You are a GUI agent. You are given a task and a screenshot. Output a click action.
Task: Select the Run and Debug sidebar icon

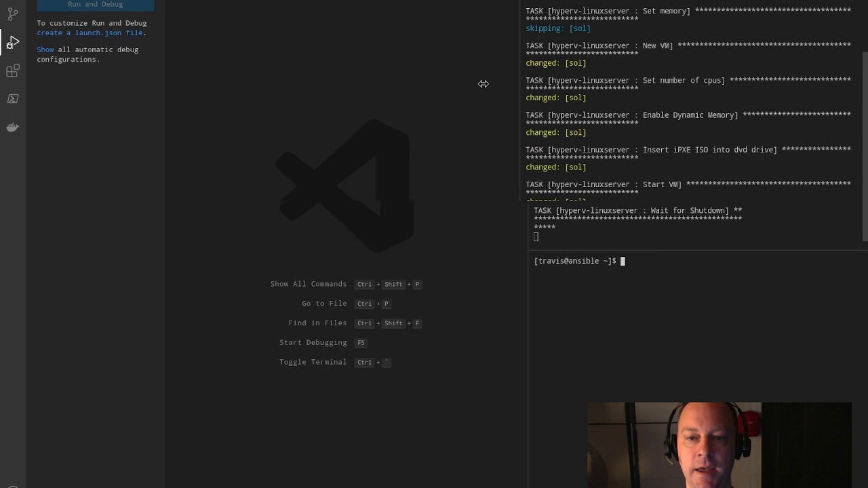point(13,43)
